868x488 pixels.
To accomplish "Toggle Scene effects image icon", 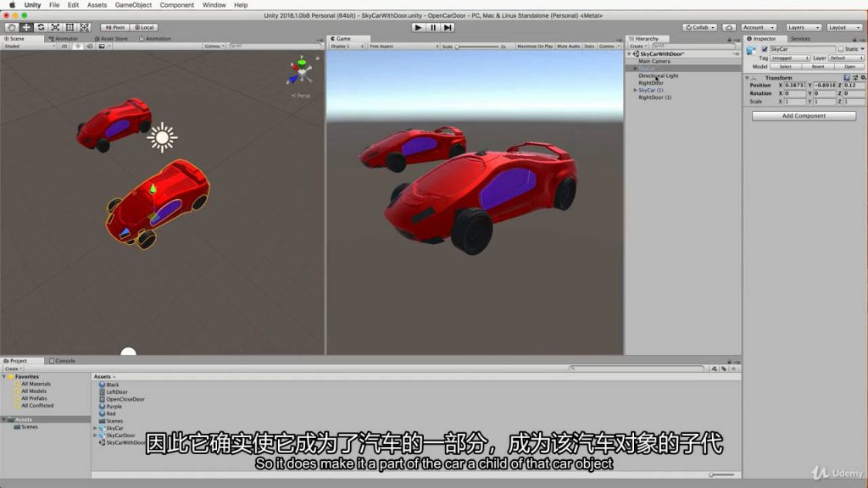I will [102, 47].
